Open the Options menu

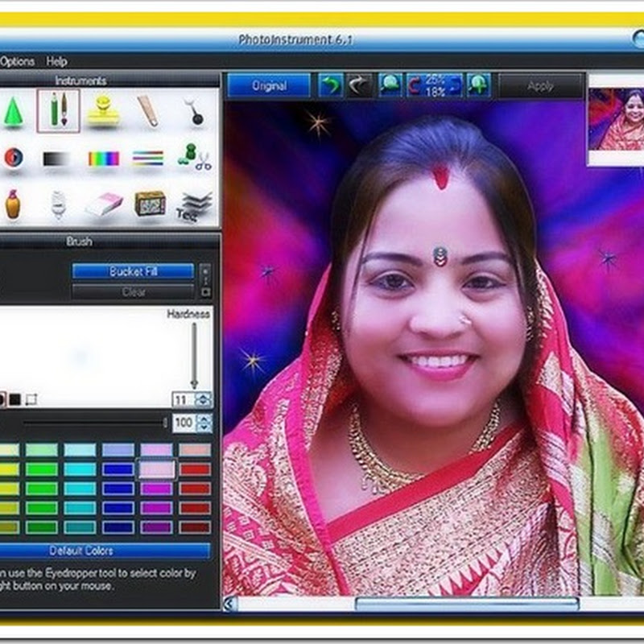17,62
